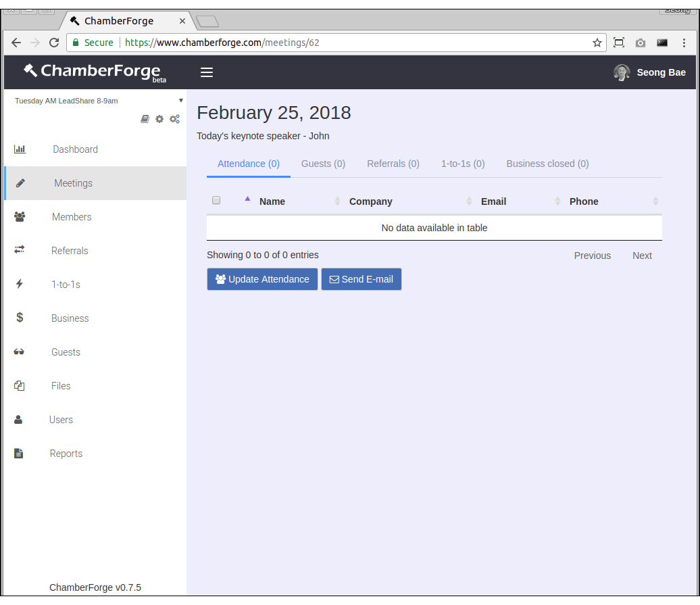Bookmark page with the star icon
700x605 pixels.
pos(597,43)
